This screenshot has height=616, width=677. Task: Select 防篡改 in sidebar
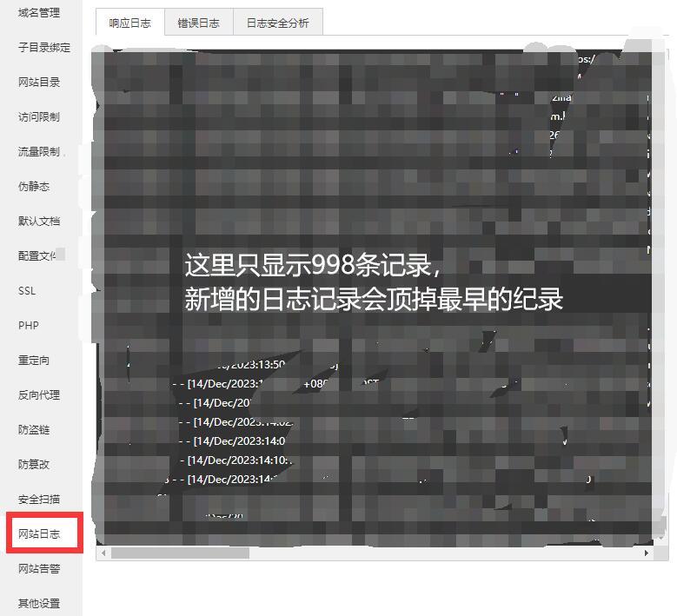click(34, 465)
